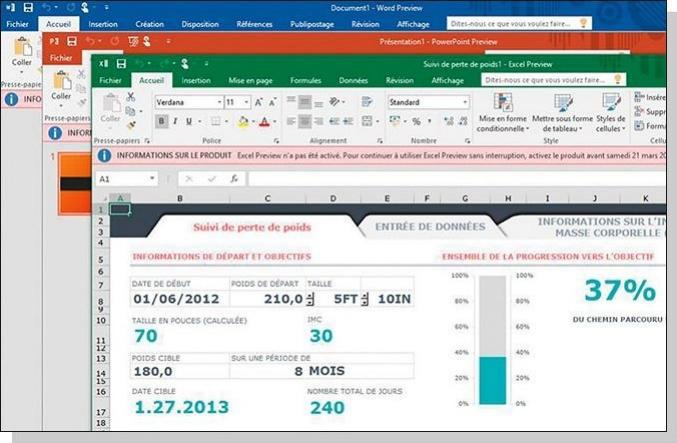Toggle Underline formatting in Excel

tap(189, 121)
